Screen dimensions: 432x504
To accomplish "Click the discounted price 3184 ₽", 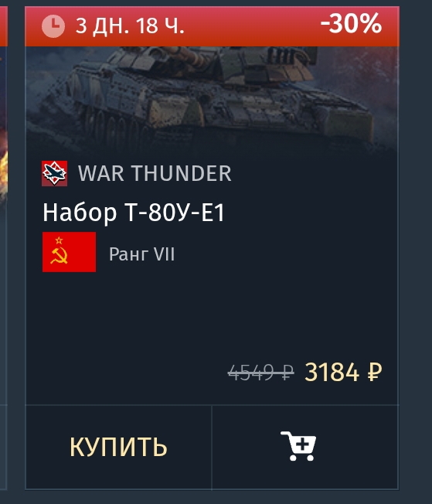I will tap(343, 373).
